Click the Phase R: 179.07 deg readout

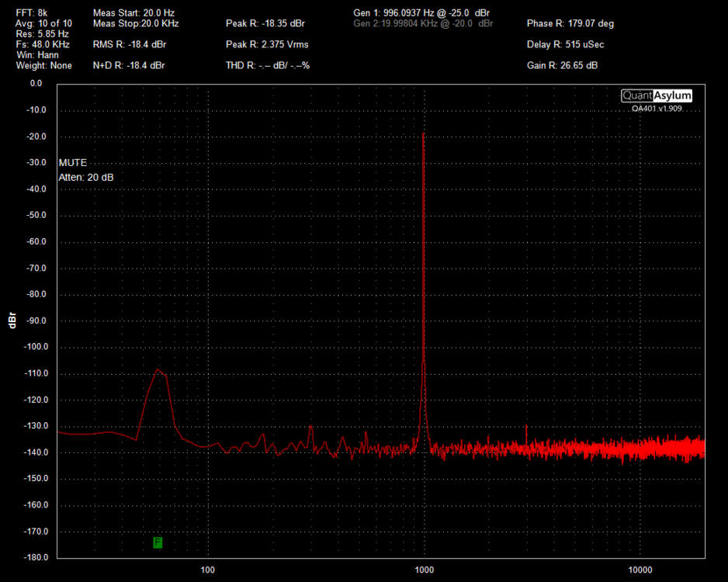(x=570, y=24)
